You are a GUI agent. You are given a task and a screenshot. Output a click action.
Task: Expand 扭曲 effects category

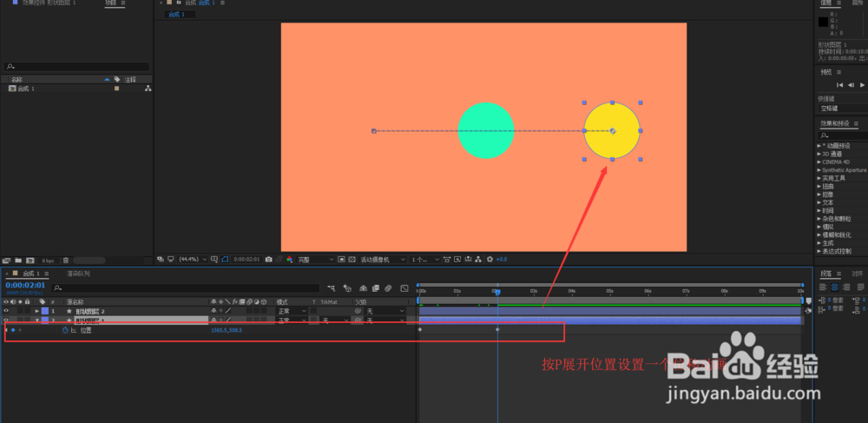click(819, 186)
